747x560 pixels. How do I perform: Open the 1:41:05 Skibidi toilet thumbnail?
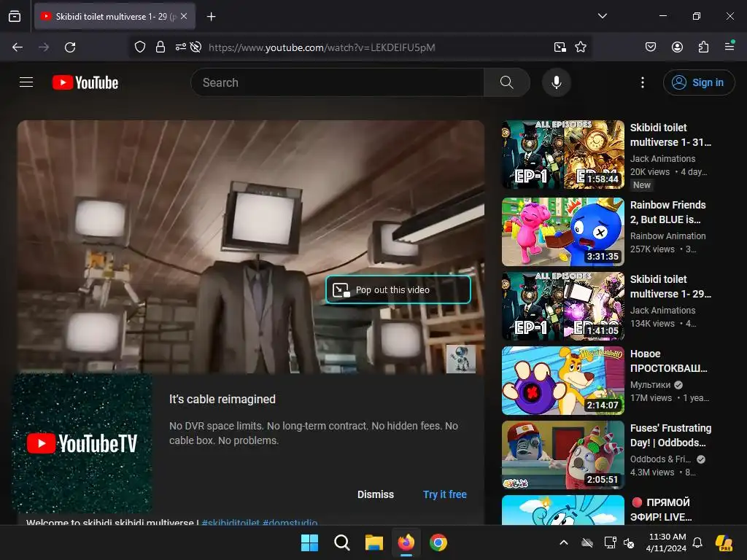click(562, 306)
